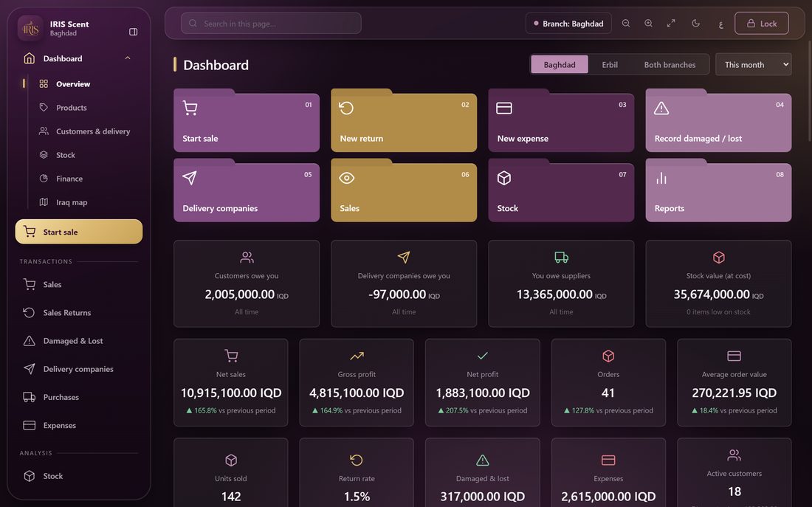This screenshot has width=812, height=507.
Task: Collapse the sidebar with the panel icon
Action: [133, 32]
